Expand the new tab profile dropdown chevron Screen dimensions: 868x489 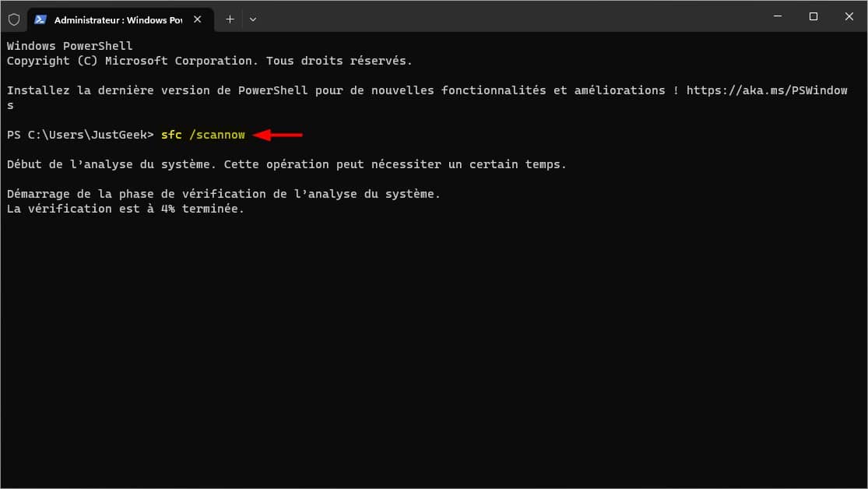pyautogui.click(x=253, y=19)
